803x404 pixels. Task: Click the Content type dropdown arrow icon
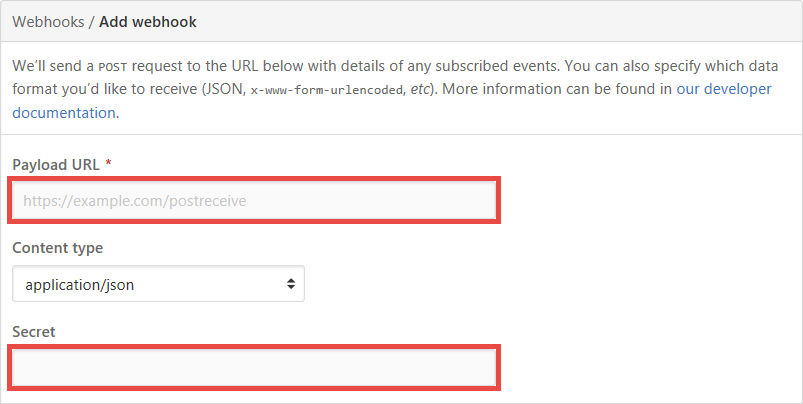(x=291, y=284)
